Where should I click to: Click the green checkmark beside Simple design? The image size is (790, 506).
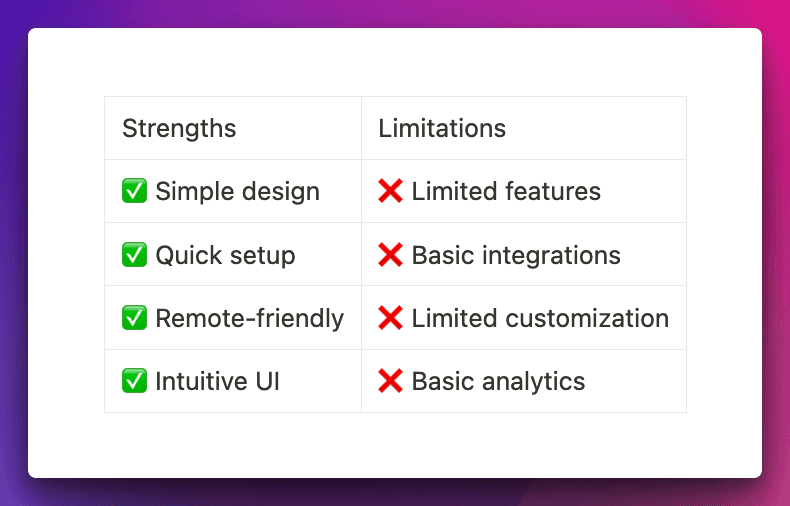[x=134, y=191]
